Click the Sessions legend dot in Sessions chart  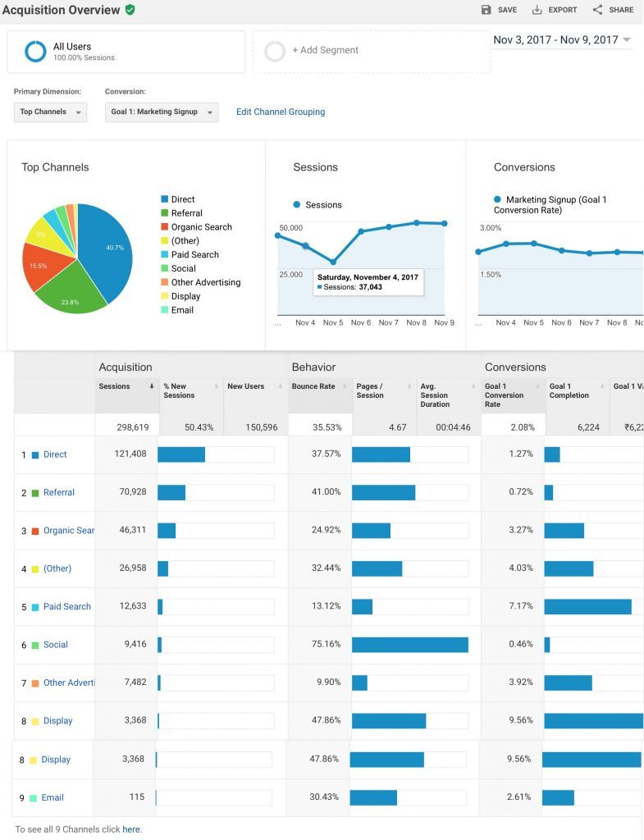(297, 204)
